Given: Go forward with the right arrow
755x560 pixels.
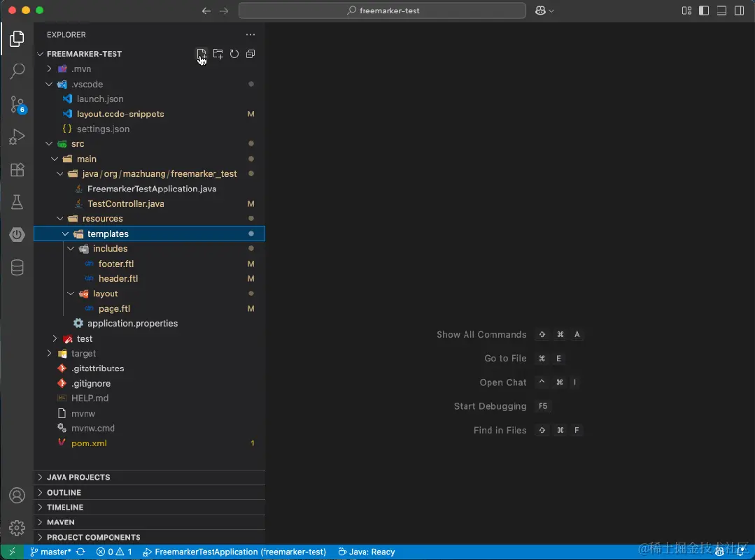Looking at the screenshot, I should pos(224,10).
